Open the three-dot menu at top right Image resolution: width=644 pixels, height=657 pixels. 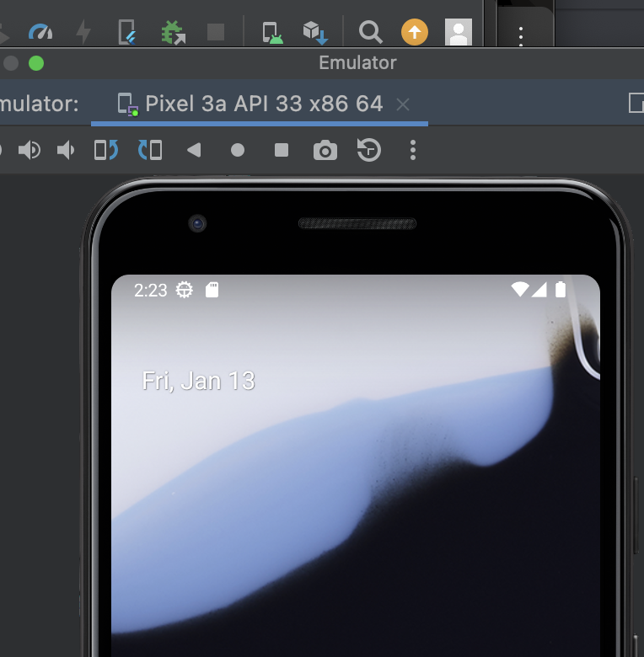[x=521, y=36]
